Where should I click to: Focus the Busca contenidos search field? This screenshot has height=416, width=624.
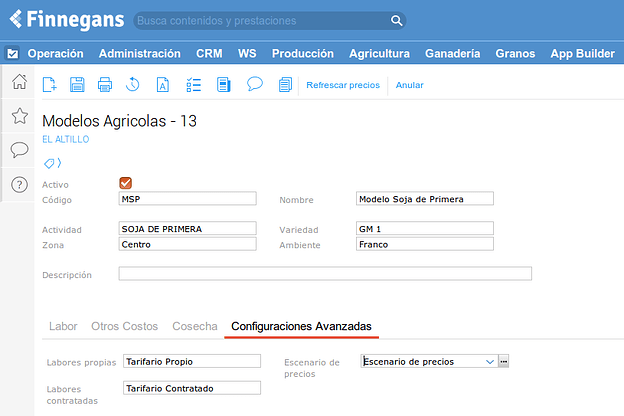(x=263, y=21)
